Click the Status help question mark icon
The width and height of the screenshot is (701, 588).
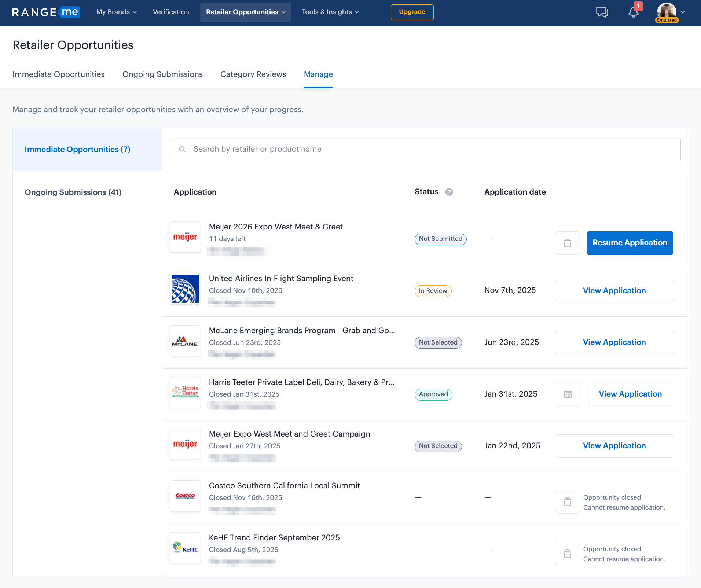[x=449, y=192]
